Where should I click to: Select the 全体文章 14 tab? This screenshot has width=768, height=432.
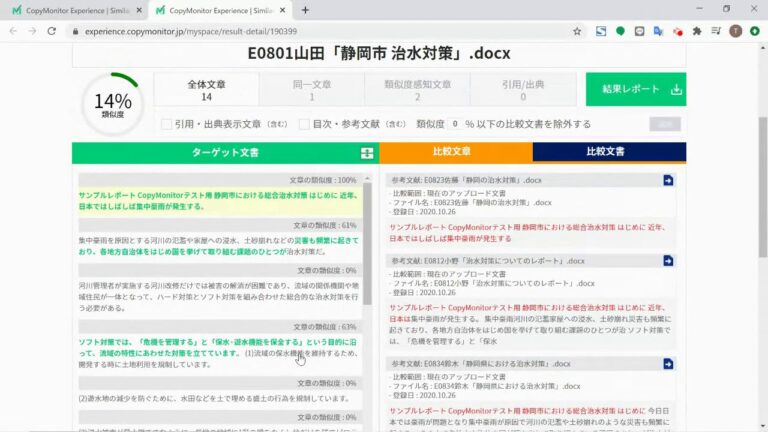point(206,90)
